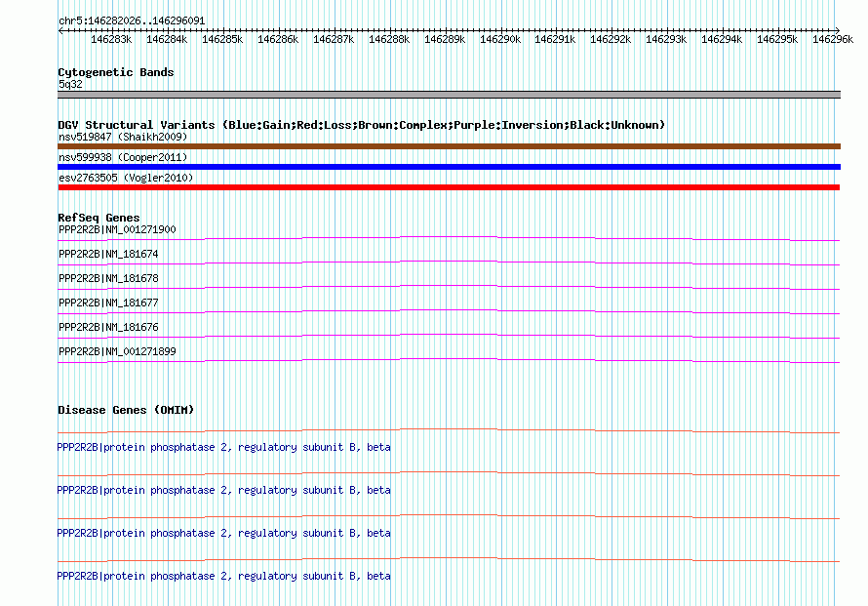The image size is (868, 606).
Task: Select the red loss variant bar
Action: (449, 187)
